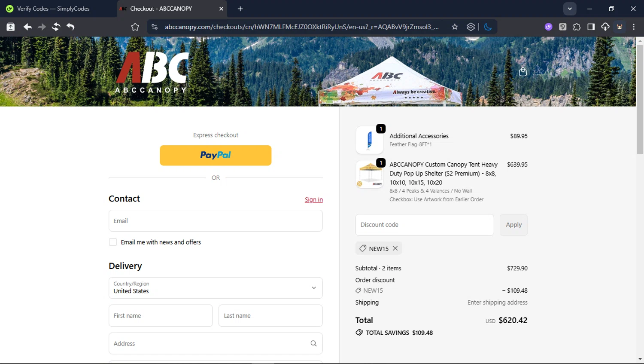Pay with PayPal express checkout

(x=216, y=155)
